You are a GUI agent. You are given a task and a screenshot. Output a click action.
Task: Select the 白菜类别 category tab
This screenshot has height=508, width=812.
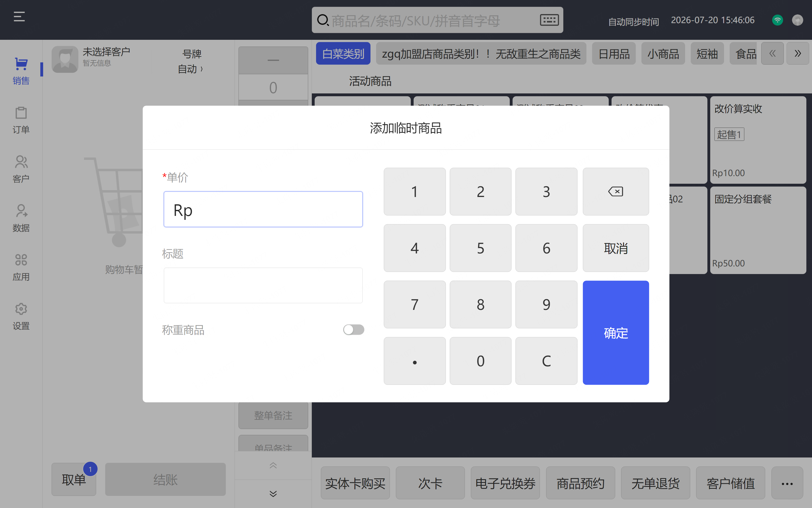[343, 53]
